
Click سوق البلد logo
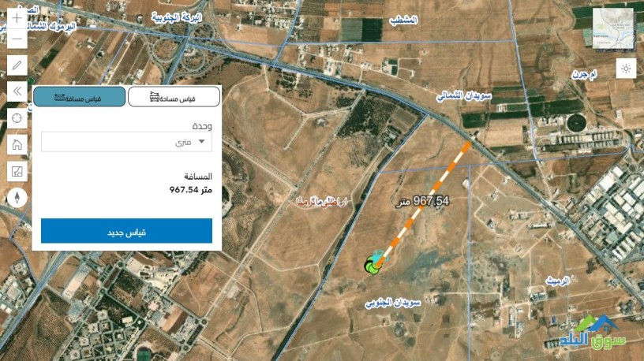click(593, 333)
